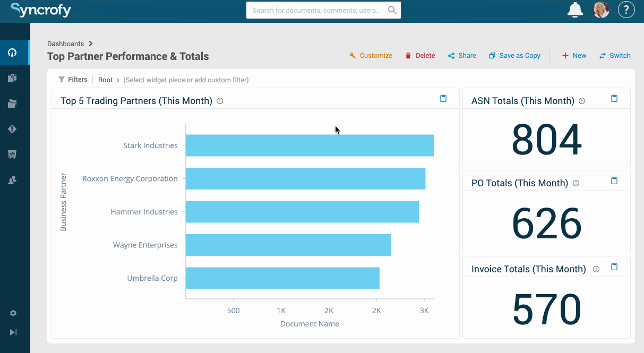
Task: Open the help question mark icon
Action: pyautogui.click(x=626, y=10)
